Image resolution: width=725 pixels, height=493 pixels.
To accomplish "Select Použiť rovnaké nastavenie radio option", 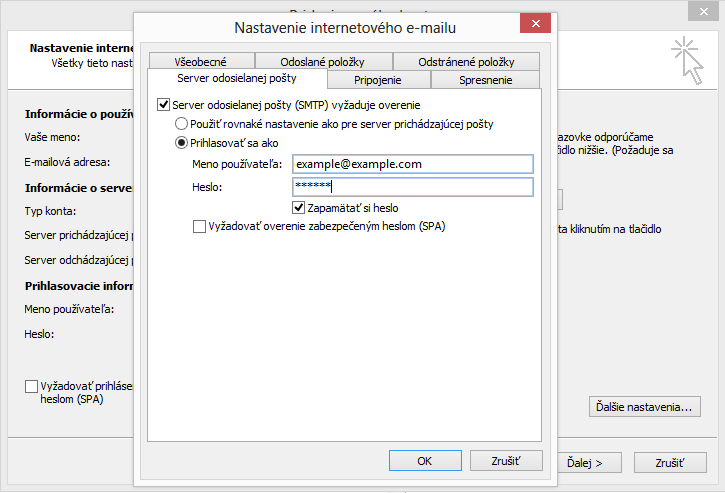I will (x=181, y=124).
